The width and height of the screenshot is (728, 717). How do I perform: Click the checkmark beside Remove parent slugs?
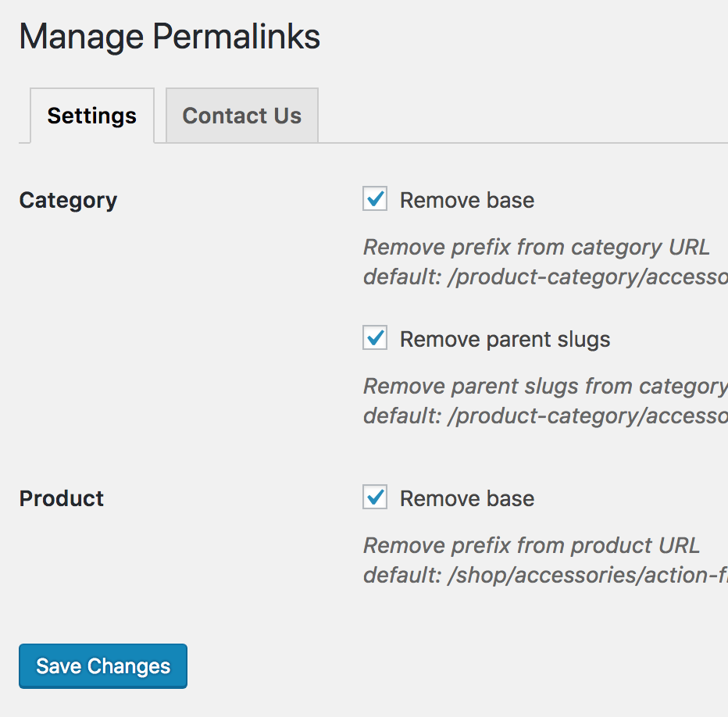point(375,337)
